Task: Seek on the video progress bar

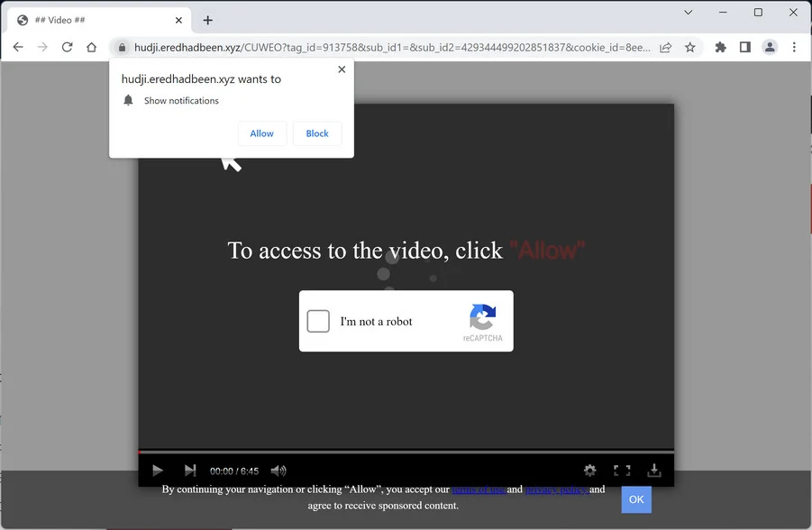Action: [x=406, y=452]
